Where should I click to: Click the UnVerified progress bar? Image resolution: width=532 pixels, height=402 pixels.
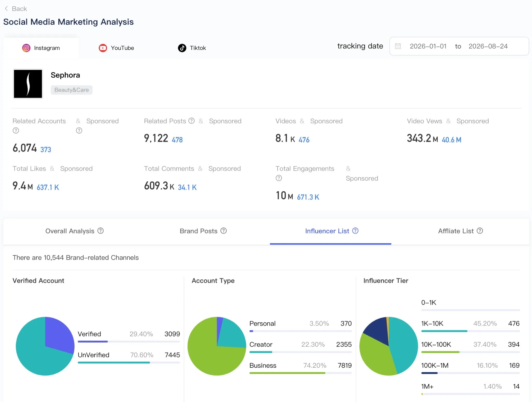click(x=129, y=362)
